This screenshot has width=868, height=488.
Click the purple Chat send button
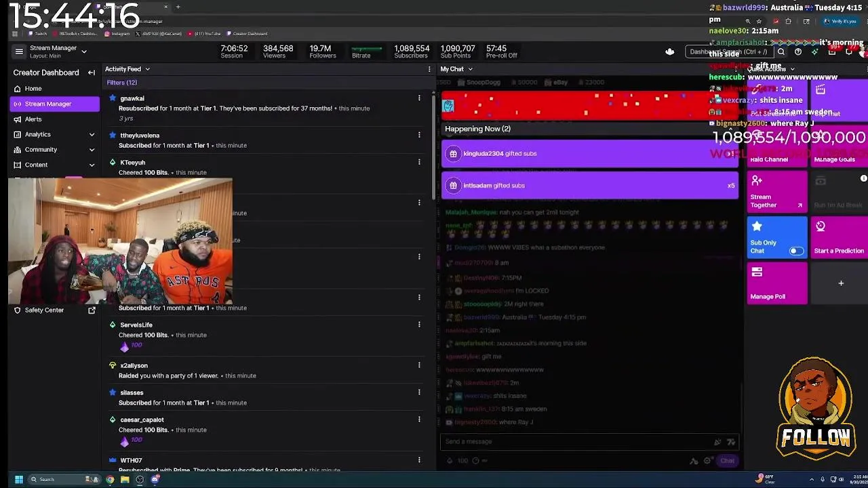pyautogui.click(x=727, y=462)
